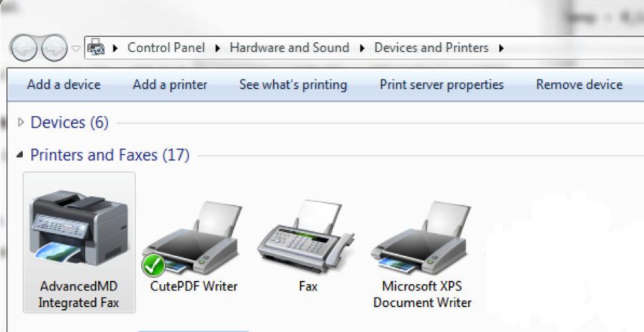Select the AdvancedMD Integrated Fax printer icon
This screenshot has height=332, width=644.
[x=78, y=228]
